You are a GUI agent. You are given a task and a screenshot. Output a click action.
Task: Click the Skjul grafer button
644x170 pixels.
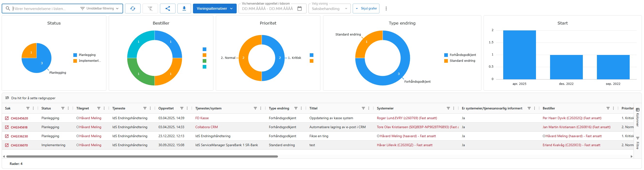click(366, 9)
